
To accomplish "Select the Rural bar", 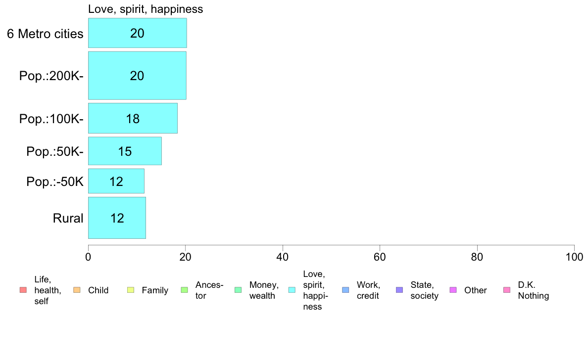I will [x=117, y=218].
